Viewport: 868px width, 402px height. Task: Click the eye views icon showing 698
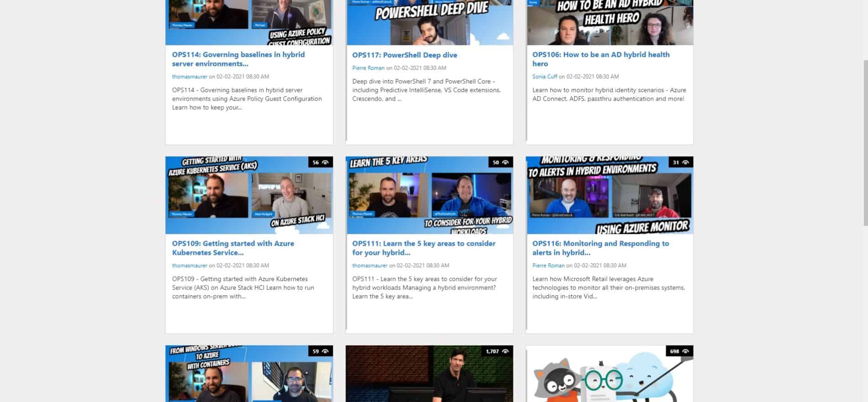click(685, 351)
